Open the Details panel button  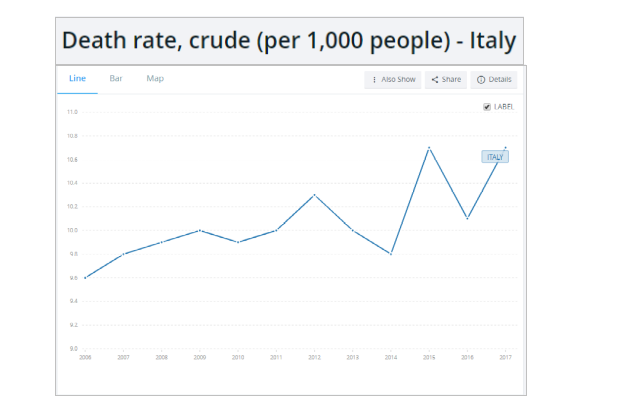click(x=494, y=79)
